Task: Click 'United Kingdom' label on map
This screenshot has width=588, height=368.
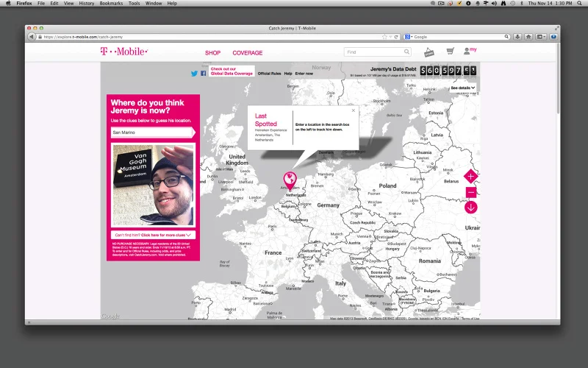Action: tap(237, 160)
